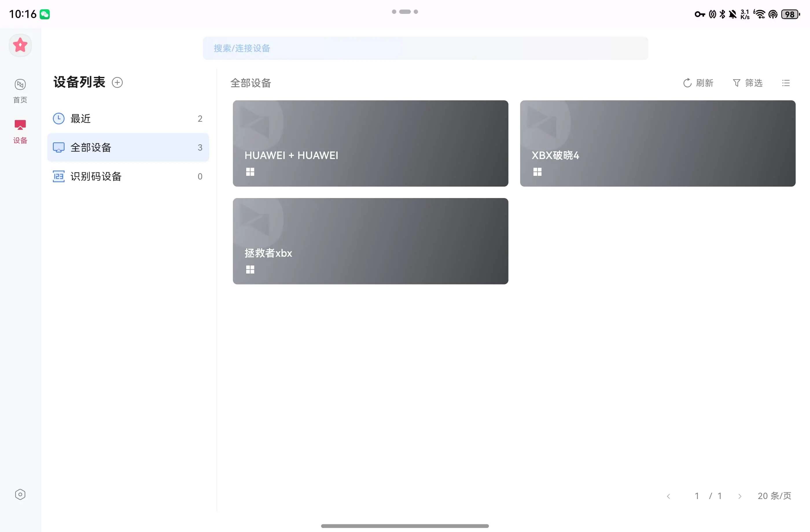This screenshot has height=532, width=810.
Task: Click the current page number 1 field
Action: (697, 496)
